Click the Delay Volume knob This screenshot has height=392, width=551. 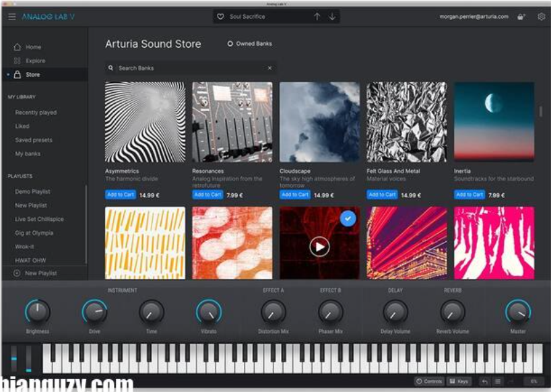tap(395, 312)
